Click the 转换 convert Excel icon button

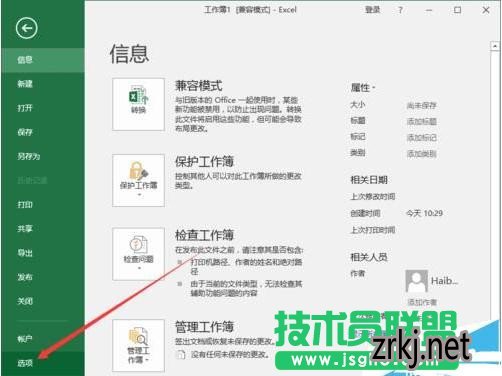pyautogui.click(x=138, y=104)
